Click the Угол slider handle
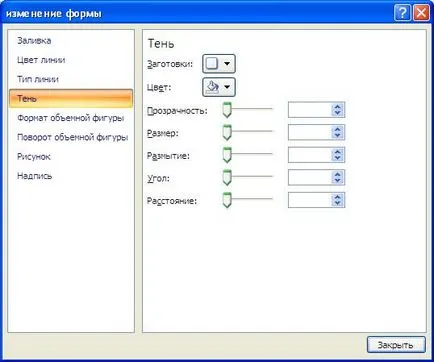 [227, 178]
